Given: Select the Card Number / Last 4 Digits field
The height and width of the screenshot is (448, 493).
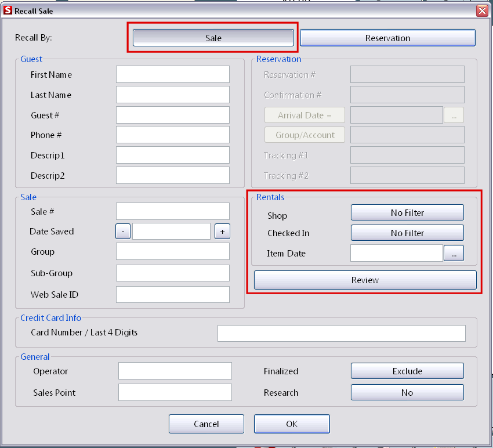Looking at the screenshot, I should [341, 333].
